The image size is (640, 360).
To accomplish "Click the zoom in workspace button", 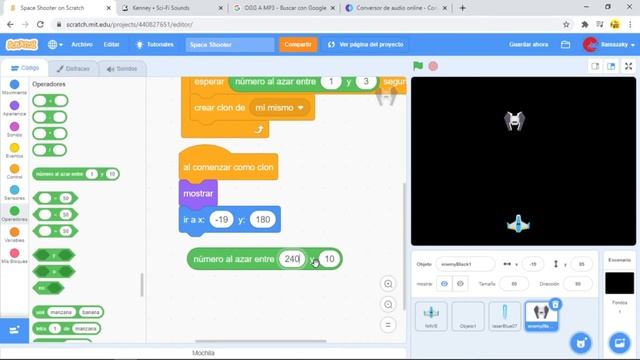I will coord(388,284).
